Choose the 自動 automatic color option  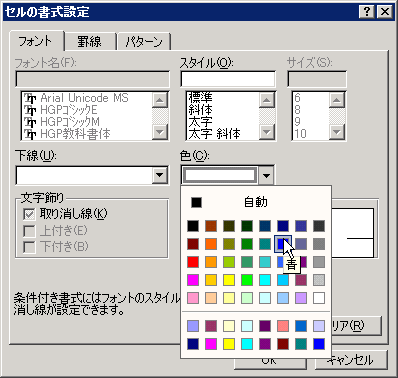(256, 202)
